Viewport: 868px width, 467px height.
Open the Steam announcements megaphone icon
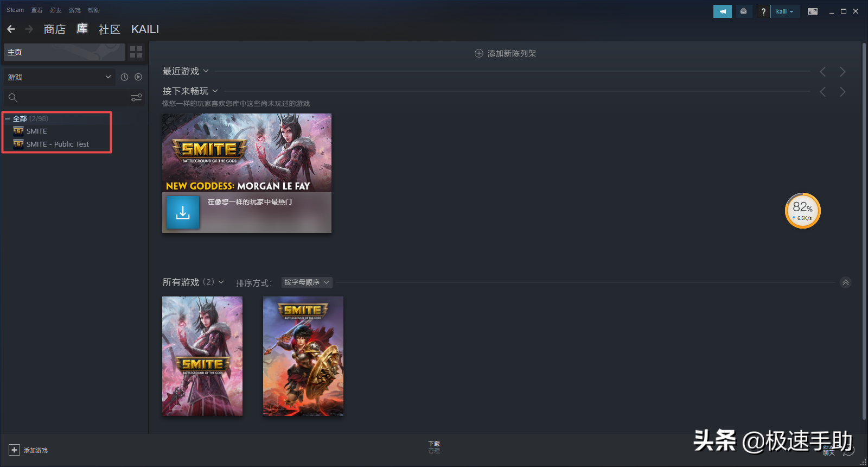[x=722, y=11]
